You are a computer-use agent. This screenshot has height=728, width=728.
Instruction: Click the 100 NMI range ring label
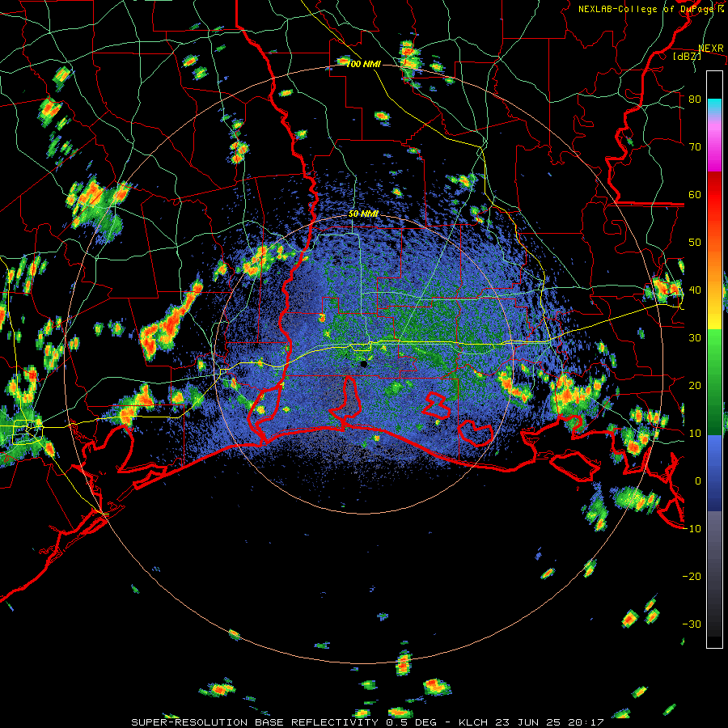click(363, 64)
